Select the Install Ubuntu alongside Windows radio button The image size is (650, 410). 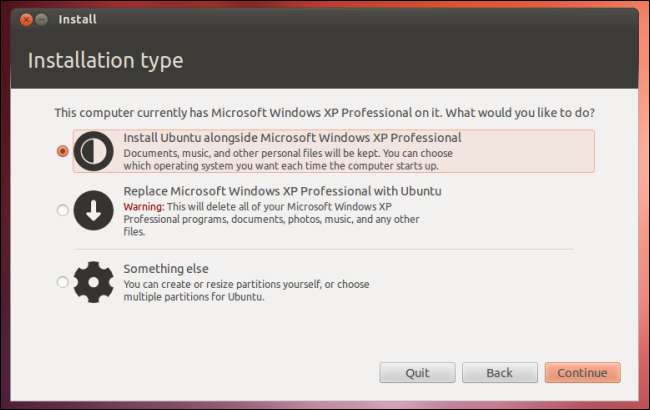(x=63, y=151)
